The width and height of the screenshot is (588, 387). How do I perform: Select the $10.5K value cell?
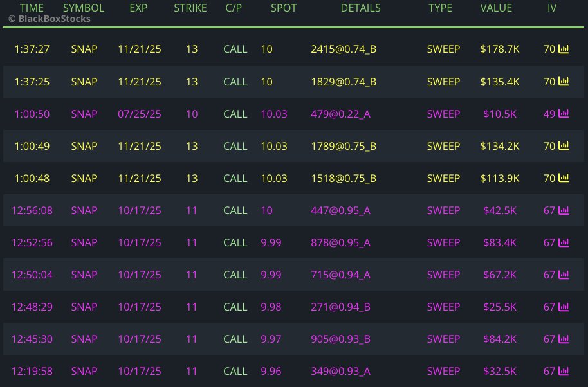[500, 114]
